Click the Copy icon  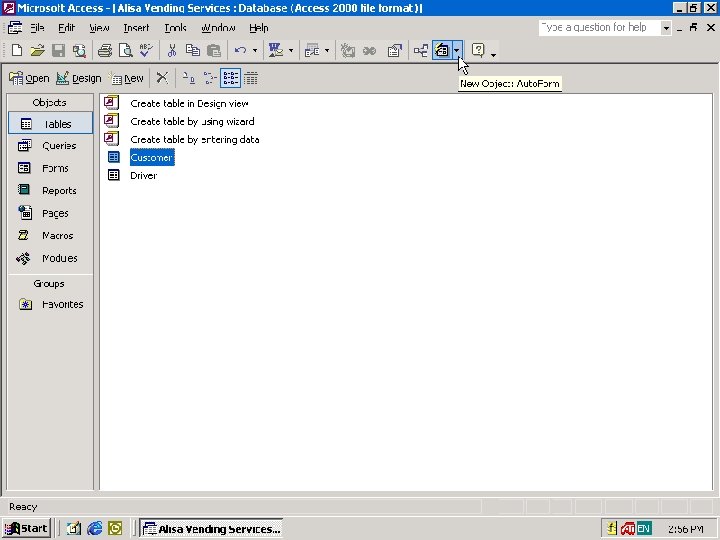point(192,50)
